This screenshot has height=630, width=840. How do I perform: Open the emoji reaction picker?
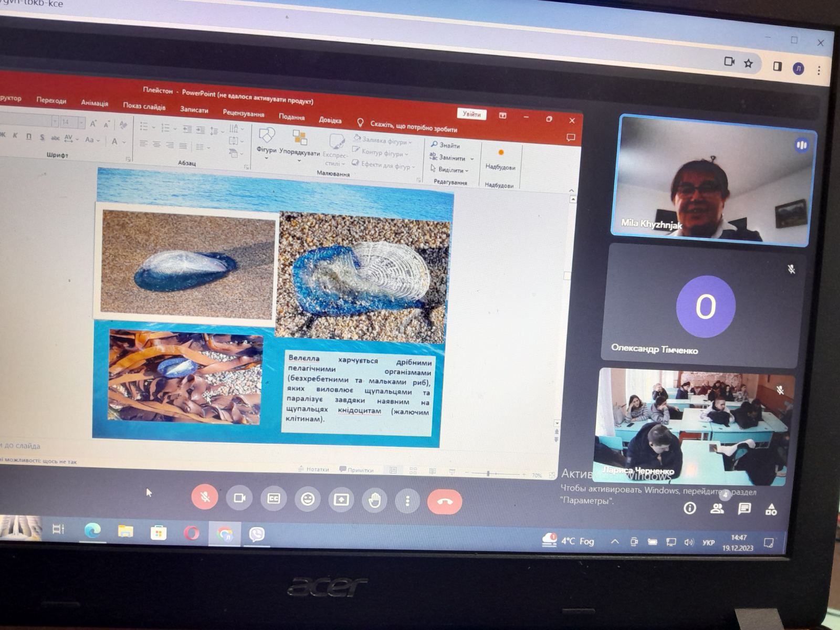tap(308, 499)
